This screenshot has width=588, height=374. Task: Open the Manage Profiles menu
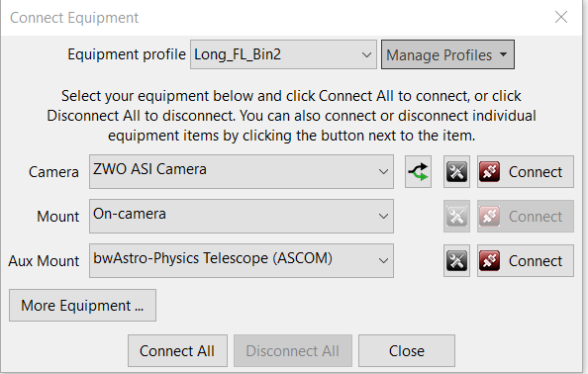pyautogui.click(x=447, y=54)
